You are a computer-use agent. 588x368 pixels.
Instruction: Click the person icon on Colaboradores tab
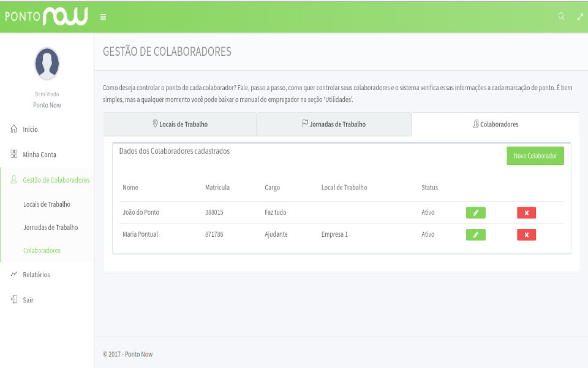click(x=475, y=123)
